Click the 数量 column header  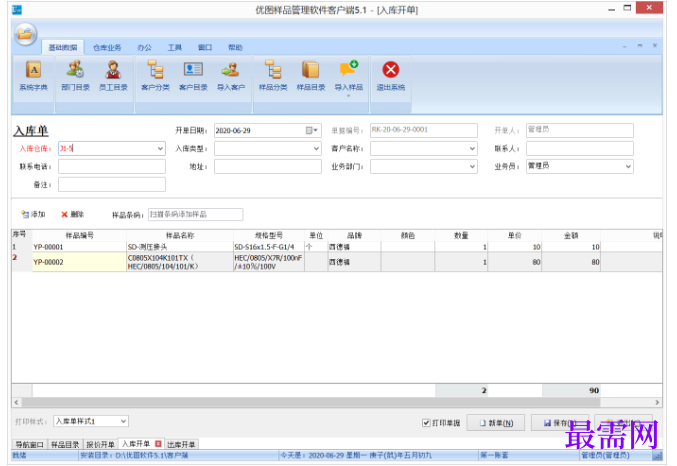coord(461,235)
